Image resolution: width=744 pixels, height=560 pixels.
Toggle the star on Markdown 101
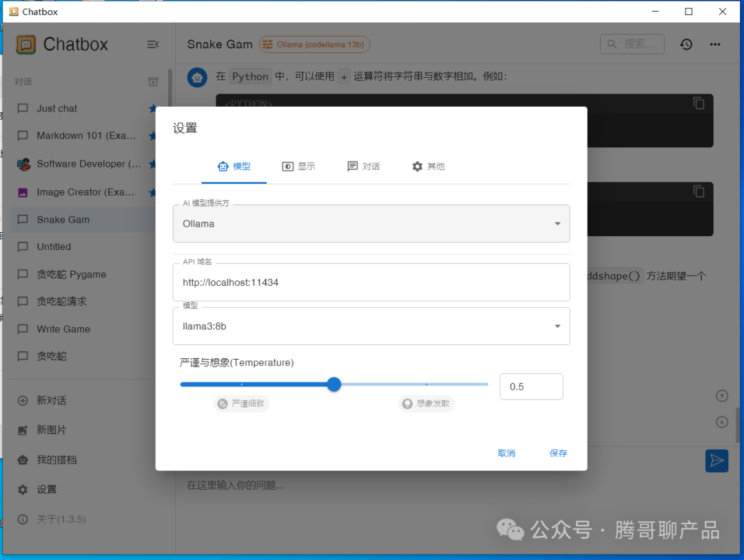152,136
